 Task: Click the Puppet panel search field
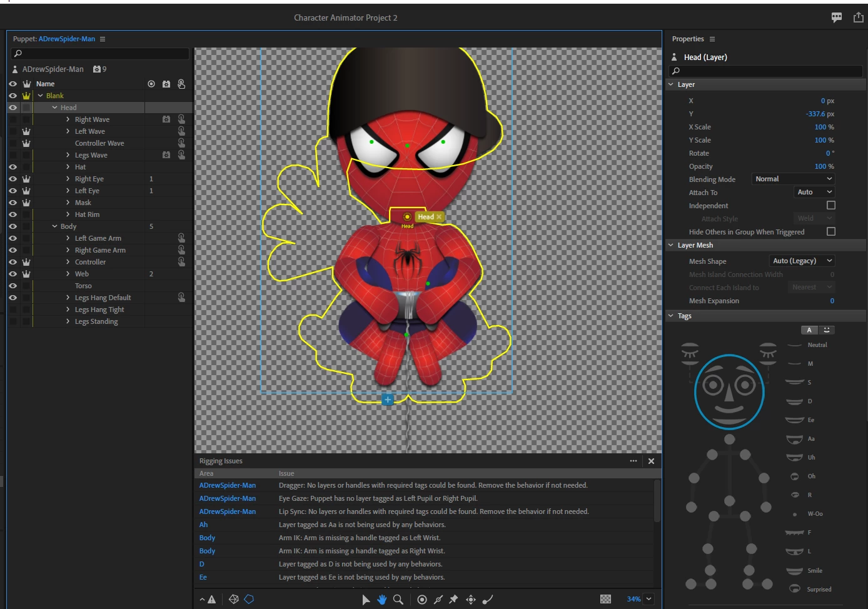tap(100, 54)
